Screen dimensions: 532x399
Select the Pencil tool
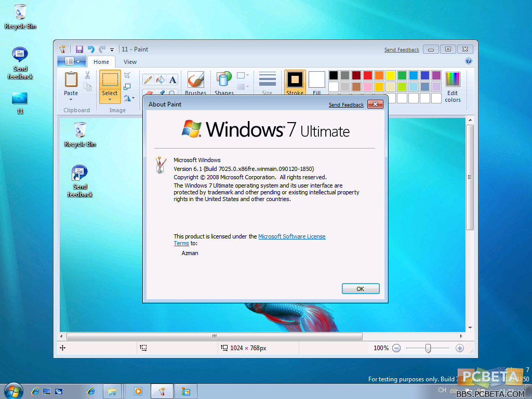click(x=148, y=79)
